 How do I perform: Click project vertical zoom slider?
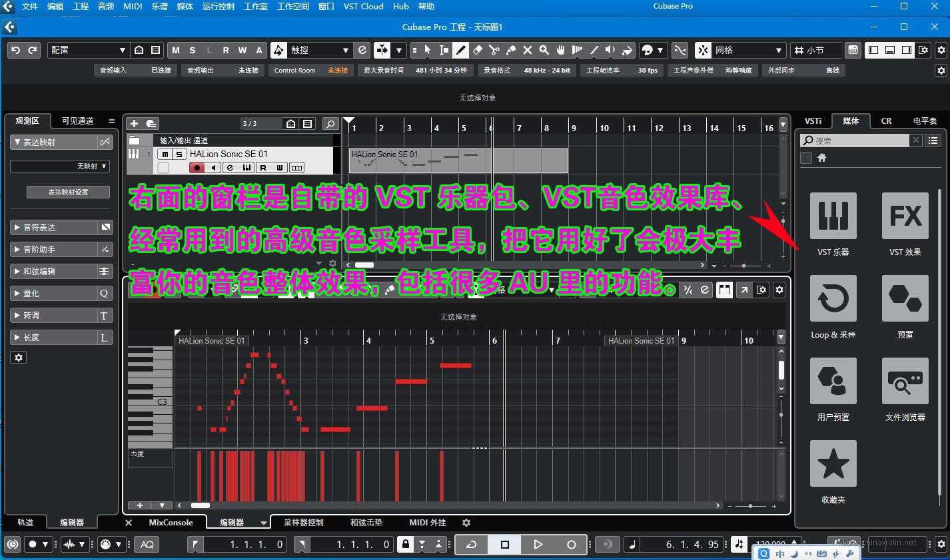click(x=783, y=221)
